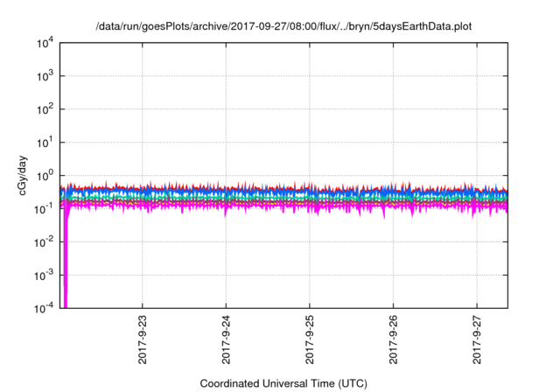The height and width of the screenshot is (392, 560).
Task: Select the 2017-9-25 date tick label
Action: click(x=309, y=339)
